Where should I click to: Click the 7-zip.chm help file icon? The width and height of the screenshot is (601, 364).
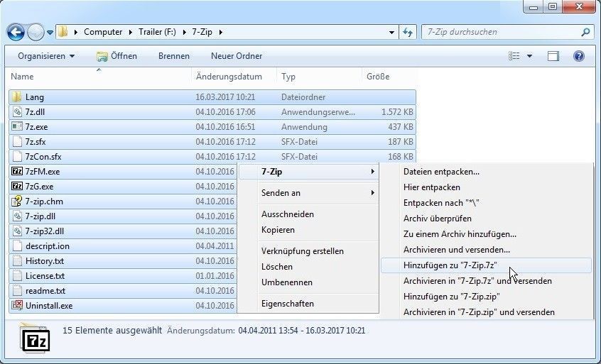17,201
